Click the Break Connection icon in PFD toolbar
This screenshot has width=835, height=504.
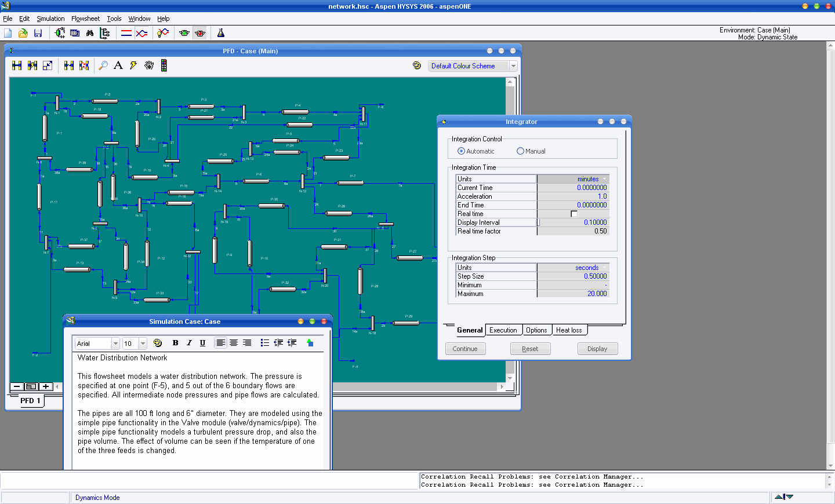tap(69, 65)
